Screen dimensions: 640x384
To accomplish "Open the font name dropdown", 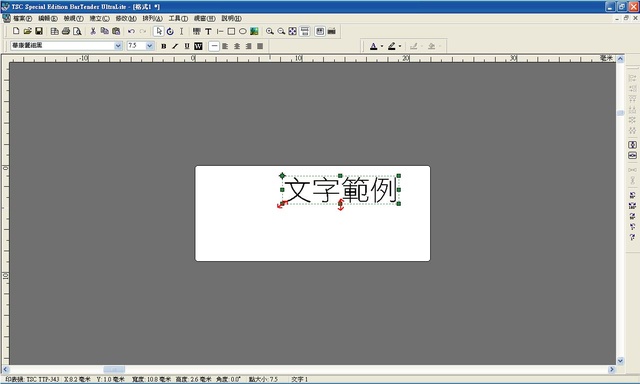I will pos(118,46).
